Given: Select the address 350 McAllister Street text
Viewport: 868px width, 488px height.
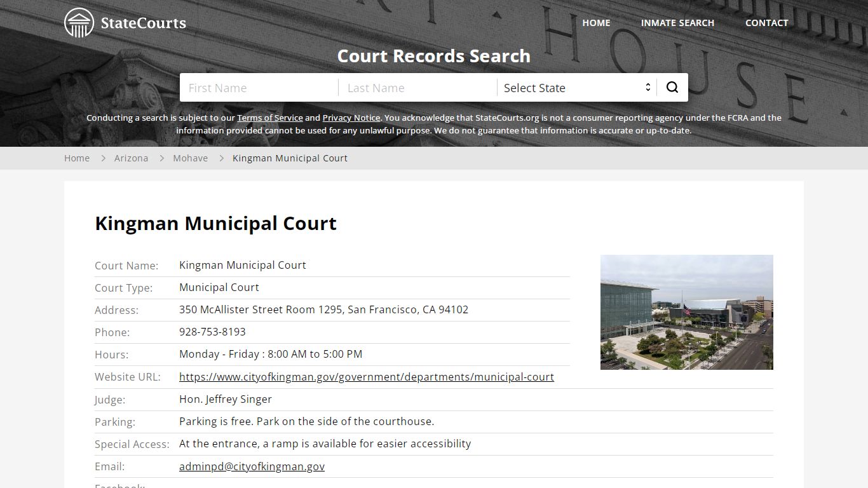Looking at the screenshot, I should (323, 309).
